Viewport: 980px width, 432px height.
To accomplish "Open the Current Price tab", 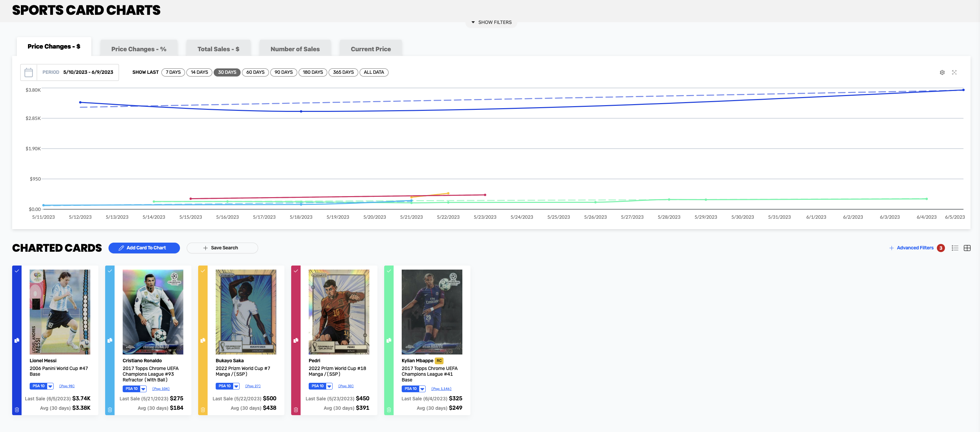I will pos(371,49).
